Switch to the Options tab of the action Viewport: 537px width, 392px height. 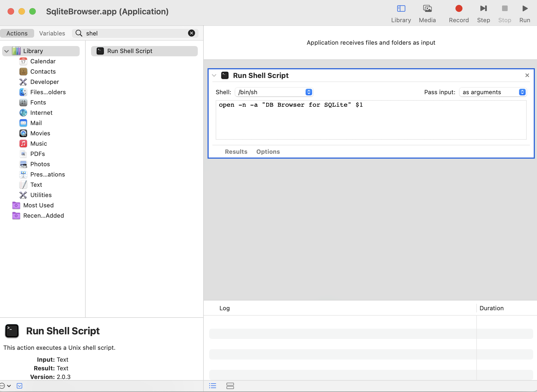(268, 152)
